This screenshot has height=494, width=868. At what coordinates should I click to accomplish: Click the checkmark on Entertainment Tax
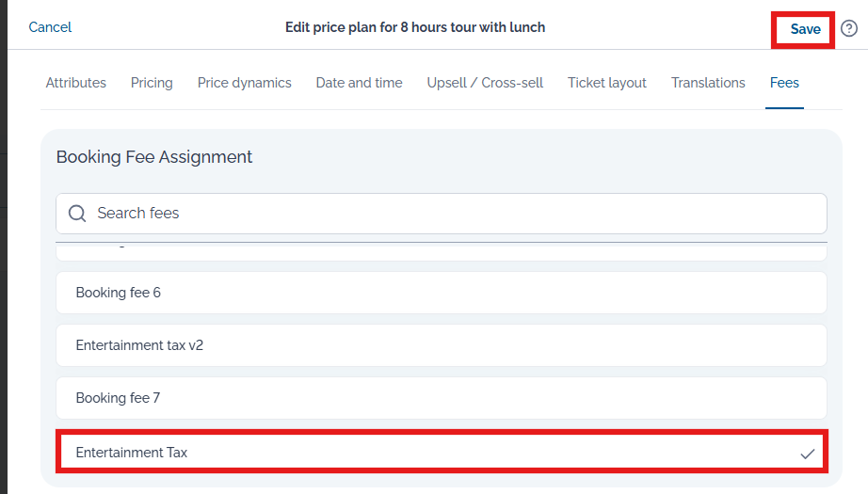pyautogui.click(x=807, y=454)
